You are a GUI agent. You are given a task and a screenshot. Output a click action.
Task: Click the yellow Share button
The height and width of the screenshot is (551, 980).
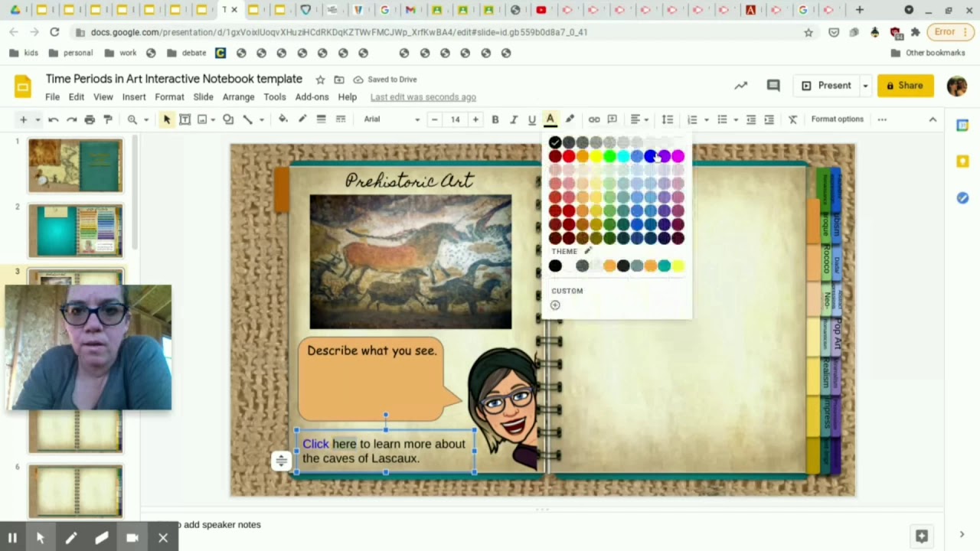(x=905, y=86)
